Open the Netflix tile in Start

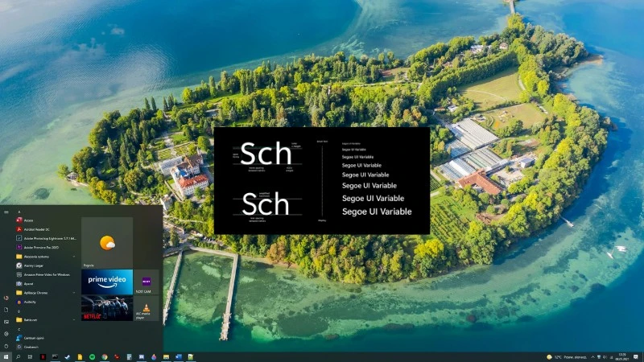point(107,308)
